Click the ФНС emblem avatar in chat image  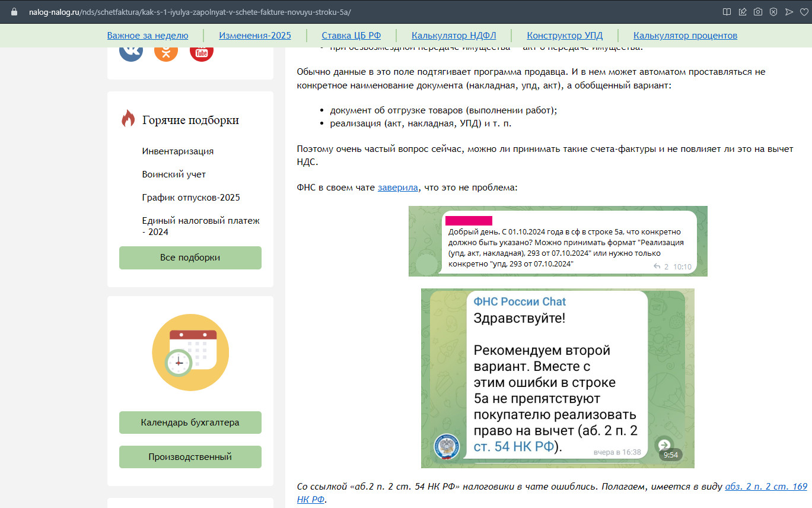tap(447, 446)
